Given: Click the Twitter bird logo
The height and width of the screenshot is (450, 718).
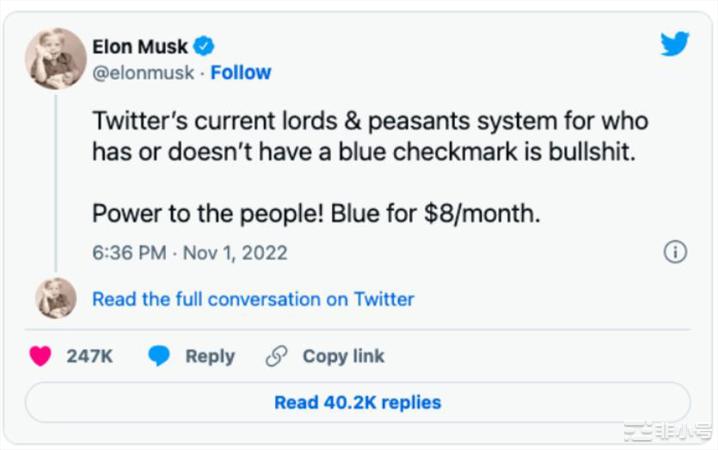Looking at the screenshot, I should (x=675, y=44).
